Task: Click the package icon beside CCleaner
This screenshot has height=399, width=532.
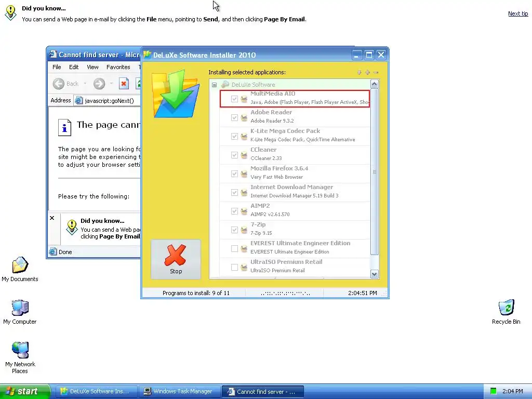Action: tap(244, 155)
